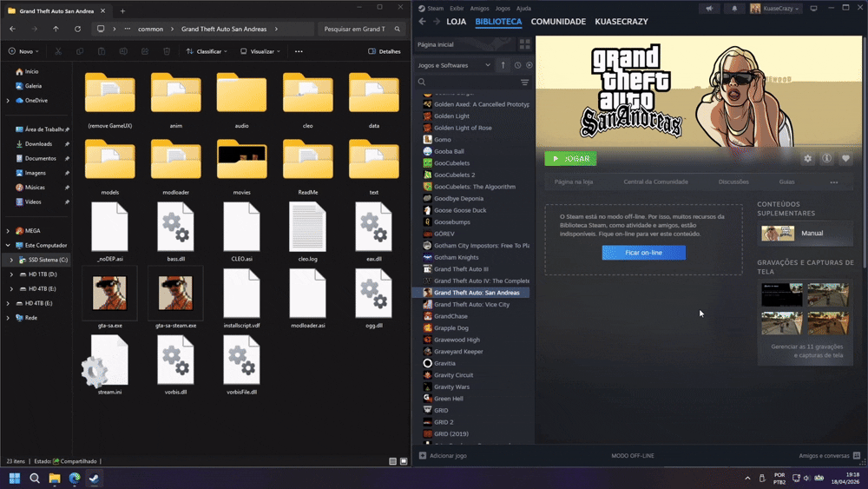Click the Ficar on-line button
This screenshot has width=868, height=489.
[643, 253]
